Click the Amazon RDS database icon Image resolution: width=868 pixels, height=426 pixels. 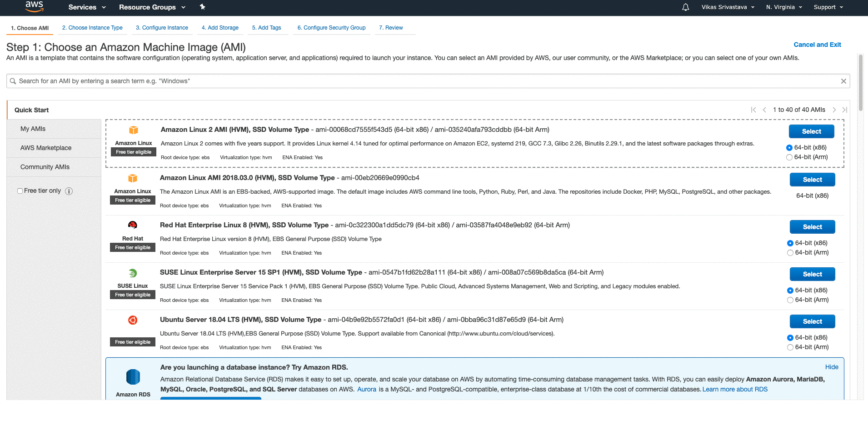pos(133,377)
